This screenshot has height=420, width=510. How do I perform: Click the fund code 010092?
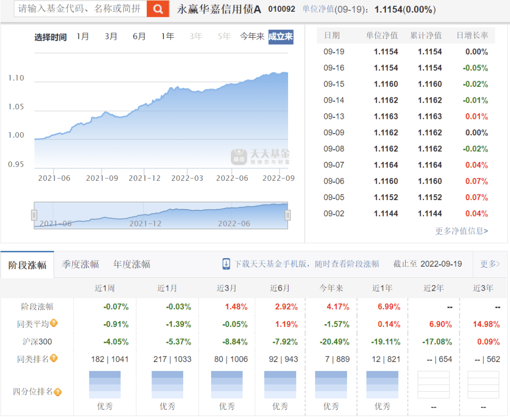coord(281,9)
